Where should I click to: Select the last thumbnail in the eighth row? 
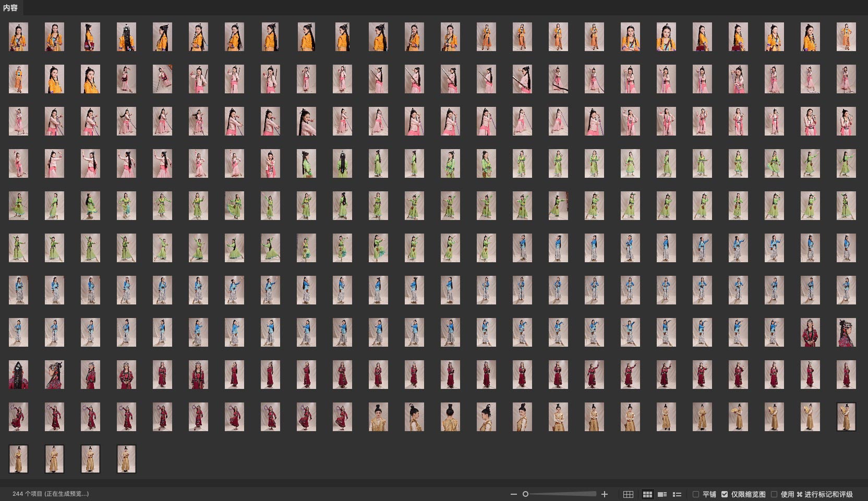click(x=846, y=332)
